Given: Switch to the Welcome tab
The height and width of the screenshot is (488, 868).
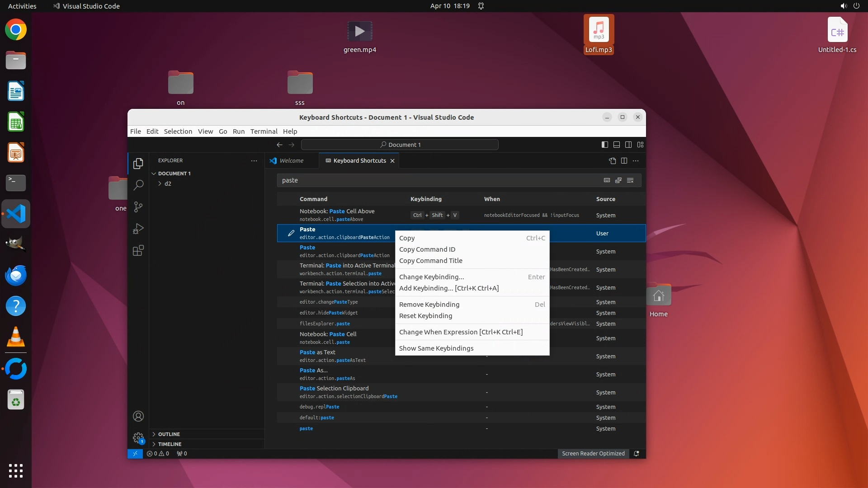Looking at the screenshot, I should point(291,160).
